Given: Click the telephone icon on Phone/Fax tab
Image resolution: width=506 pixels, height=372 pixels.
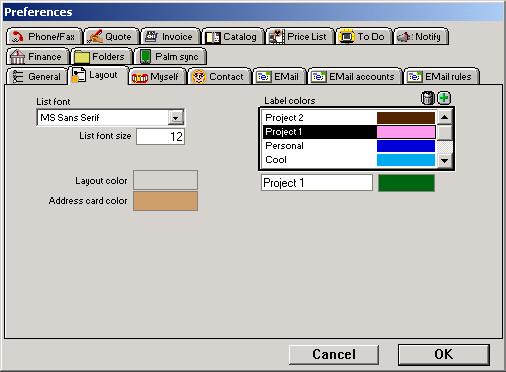Looking at the screenshot, I should pyautogui.click(x=17, y=36).
